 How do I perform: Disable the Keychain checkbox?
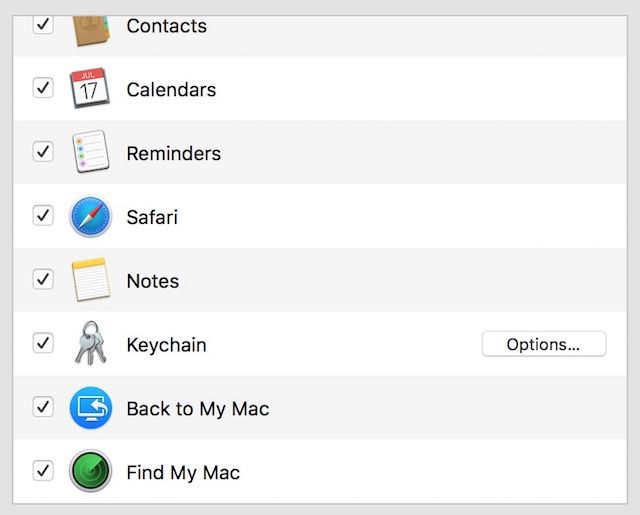tap(43, 343)
